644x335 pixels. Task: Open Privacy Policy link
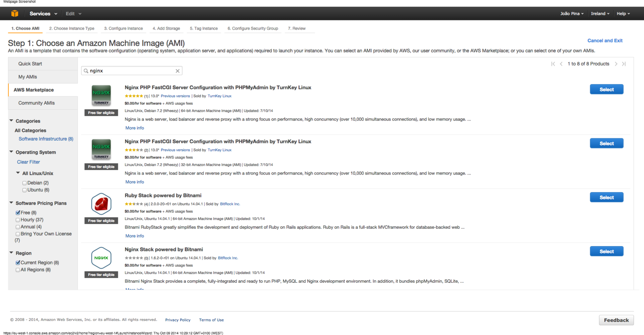point(178,320)
